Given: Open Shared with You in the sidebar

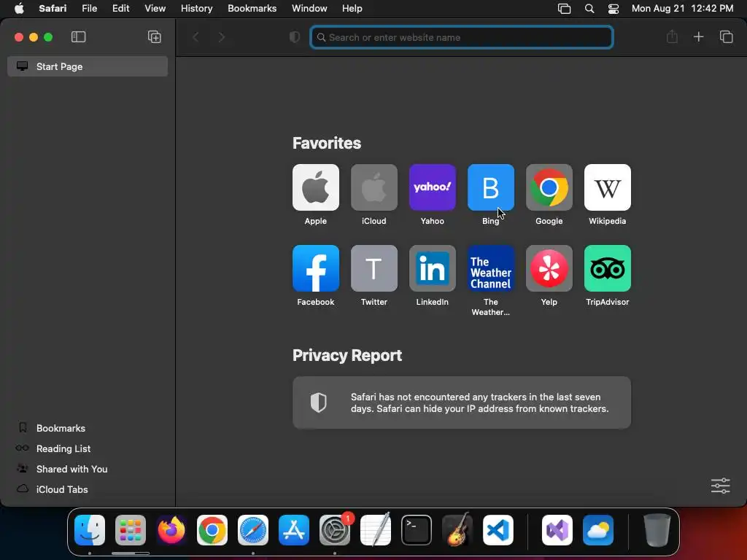Looking at the screenshot, I should [72, 469].
